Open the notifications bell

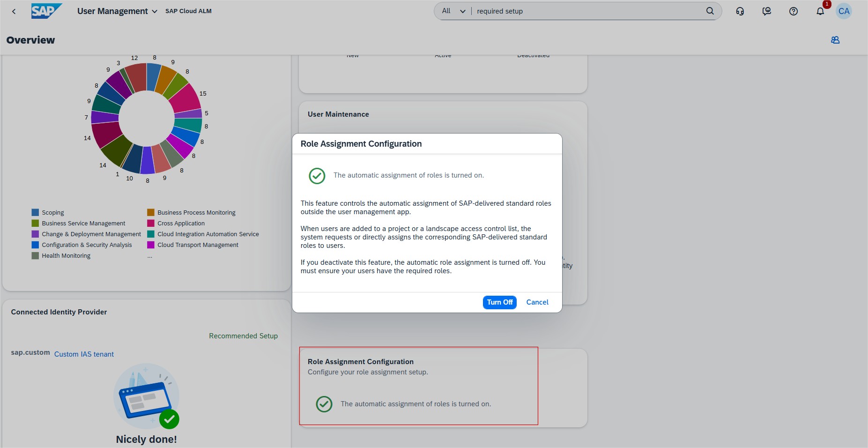click(820, 11)
